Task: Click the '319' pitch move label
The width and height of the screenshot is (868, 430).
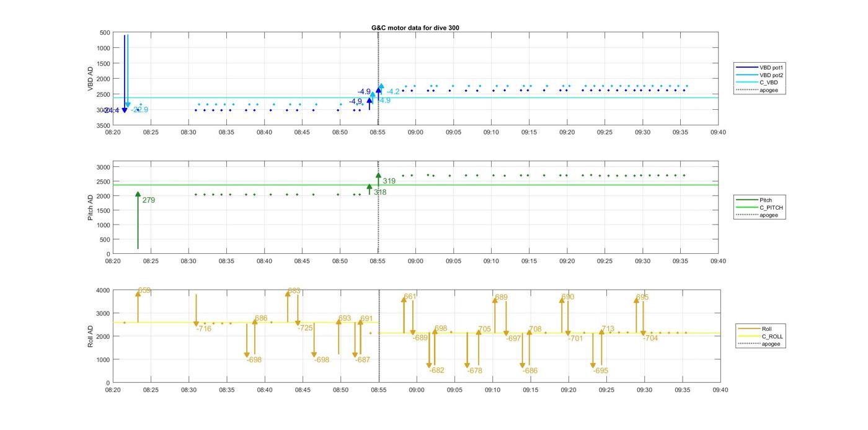Action: pyautogui.click(x=389, y=181)
